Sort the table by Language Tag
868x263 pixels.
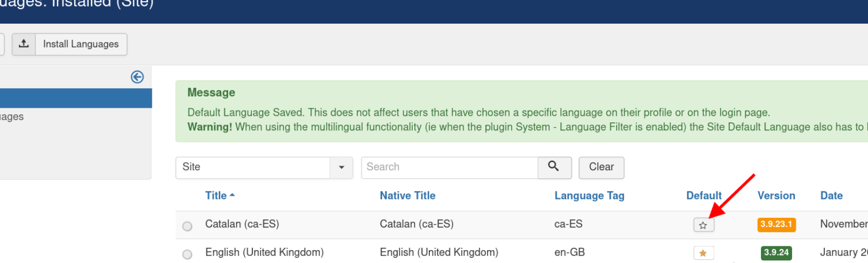tap(589, 196)
